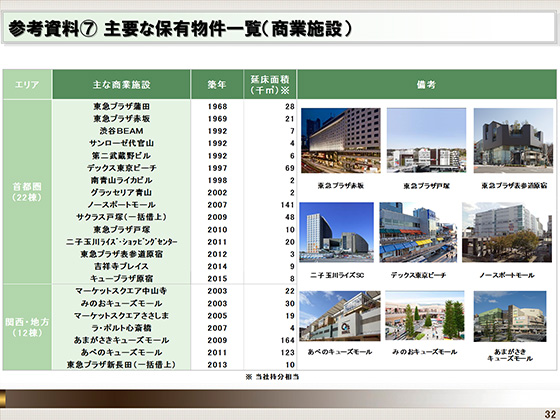The height and width of the screenshot is (420, 560).
Task: Select the slide title 参考資料⑦ 主要な保有物件一覧
Action: 180,29
